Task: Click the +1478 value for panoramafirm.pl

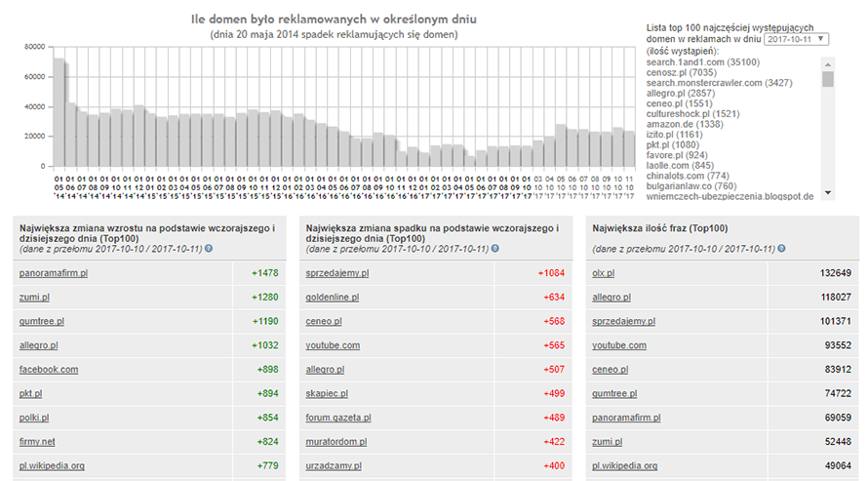Action: point(264,273)
